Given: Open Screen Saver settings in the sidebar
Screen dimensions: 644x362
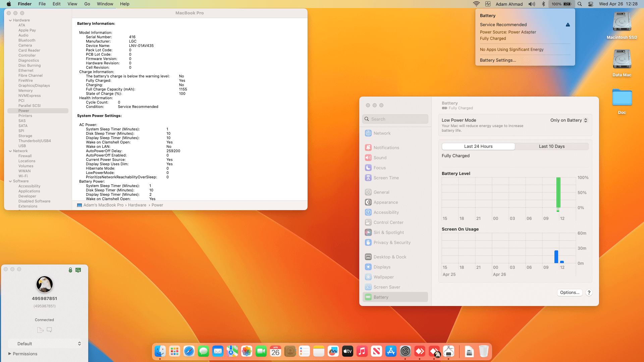Looking at the screenshot, I should 395,287.
